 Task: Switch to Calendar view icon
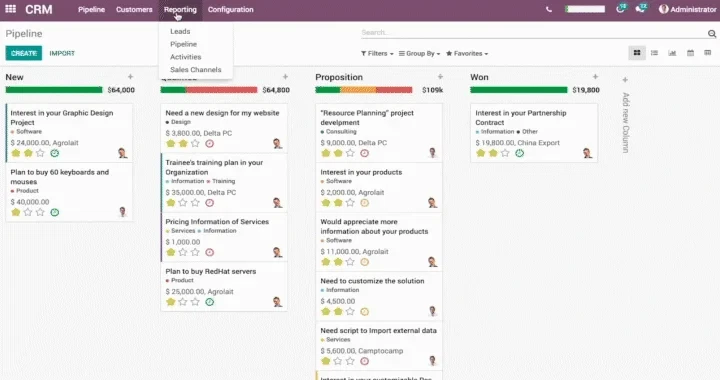[x=690, y=53]
